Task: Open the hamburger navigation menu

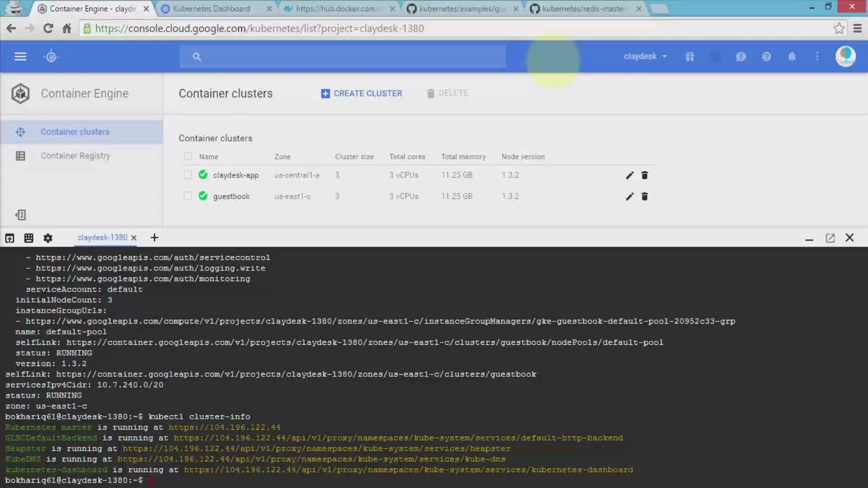Action: (x=20, y=56)
